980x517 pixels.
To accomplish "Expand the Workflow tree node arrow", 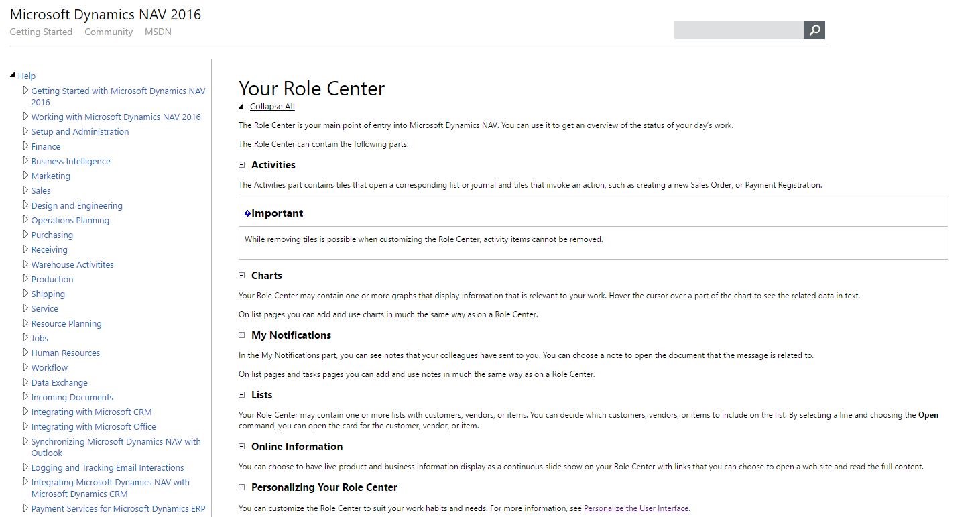I will 25,367.
